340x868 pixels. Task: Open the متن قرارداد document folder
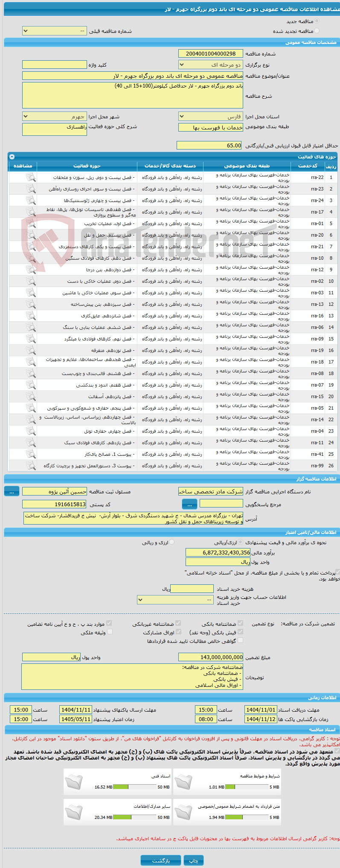(x=183, y=812)
